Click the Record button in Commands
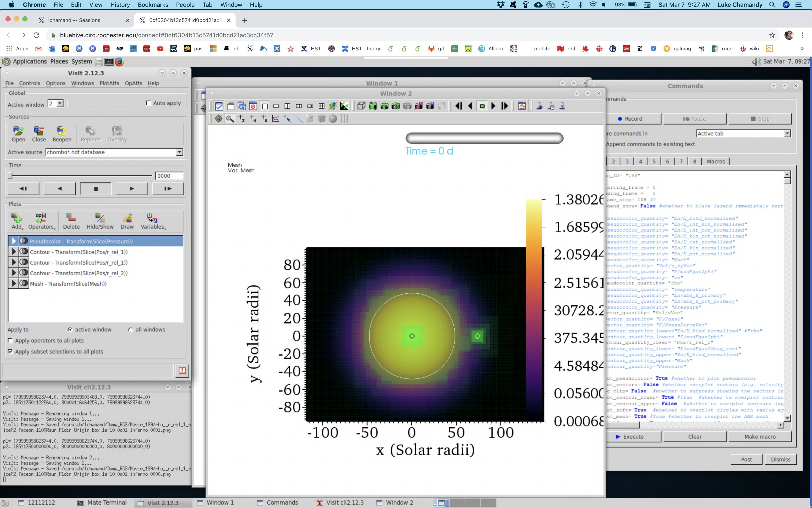 pos(630,119)
